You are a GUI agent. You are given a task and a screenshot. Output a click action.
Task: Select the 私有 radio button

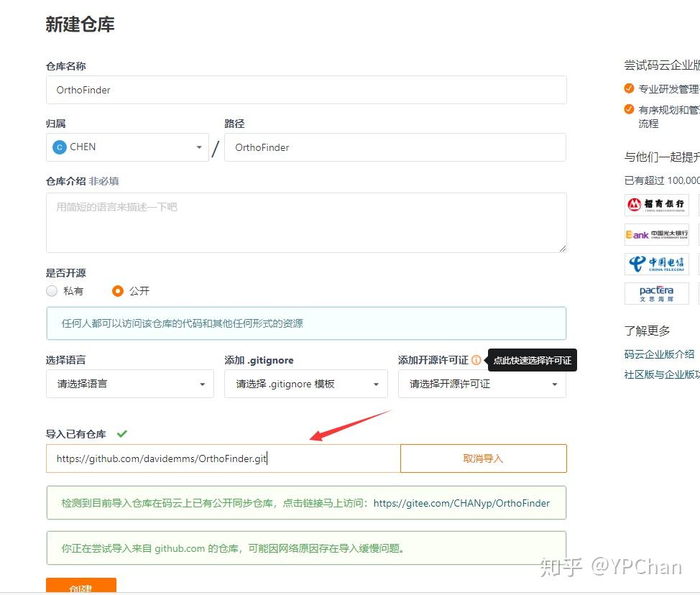(x=52, y=291)
